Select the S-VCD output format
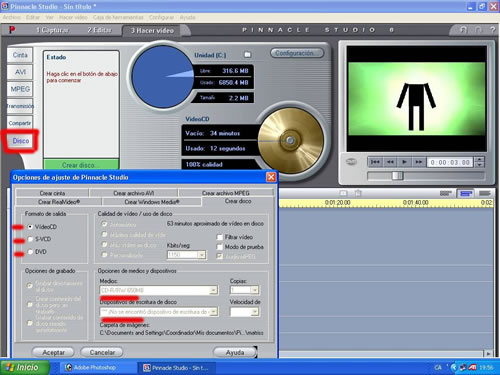Image resolution: width=500 pixels, height=375 pixels. click(x=30, y=239)
